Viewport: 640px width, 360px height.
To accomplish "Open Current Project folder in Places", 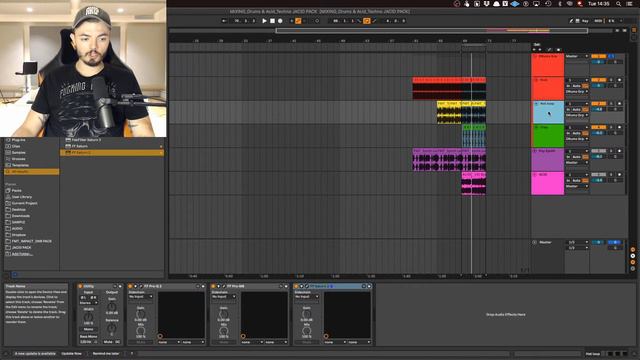I will pyautogui.click(x=24, y=203).
